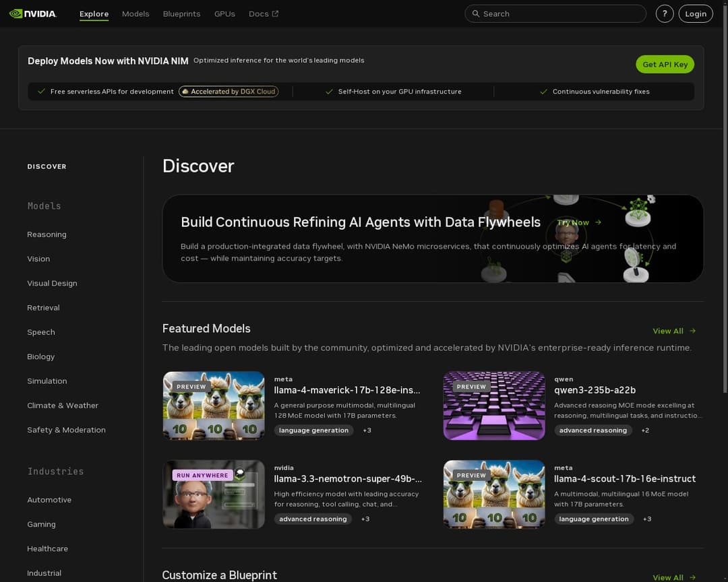The width and height of the screenshot is (728, 582).
Task: Click the +3 tags on llama-4-maverick
Action: tap(367, 430)
